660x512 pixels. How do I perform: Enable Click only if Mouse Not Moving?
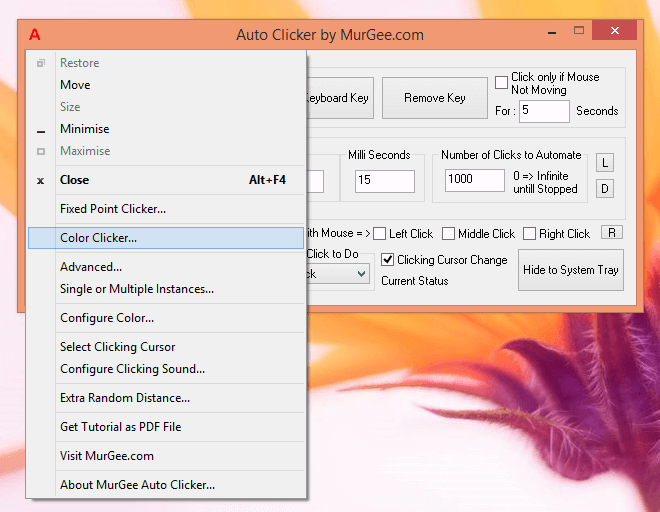pyautogui.click(x=501, y=82)
